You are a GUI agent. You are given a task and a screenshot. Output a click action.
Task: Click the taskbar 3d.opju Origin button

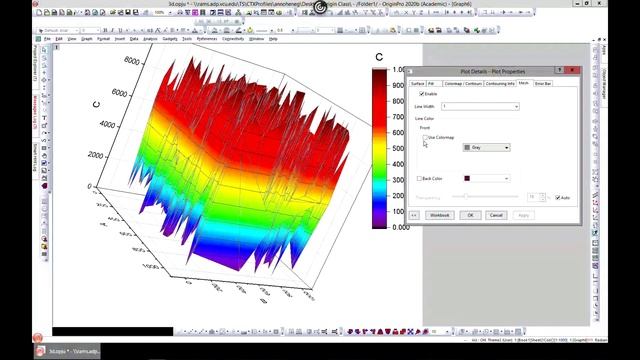pos(67,351)
